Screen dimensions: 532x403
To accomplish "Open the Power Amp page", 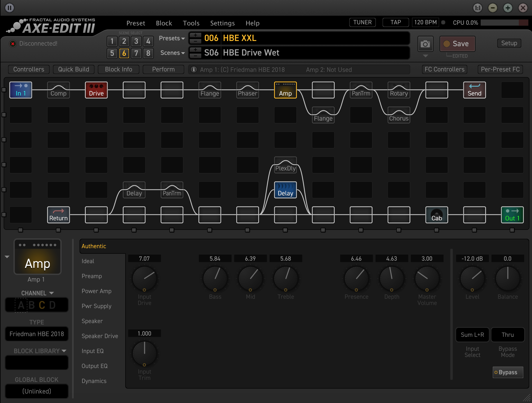I will tap(96, 291).
